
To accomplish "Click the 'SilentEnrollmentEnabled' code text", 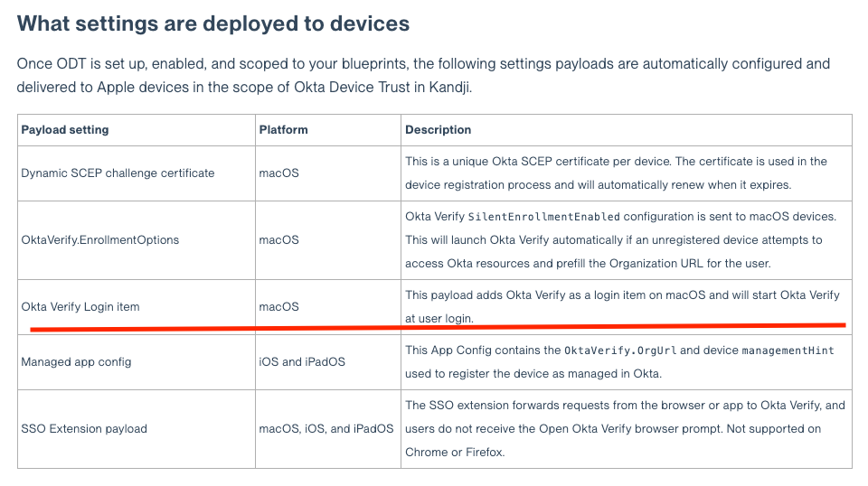I will click(544, 217).
